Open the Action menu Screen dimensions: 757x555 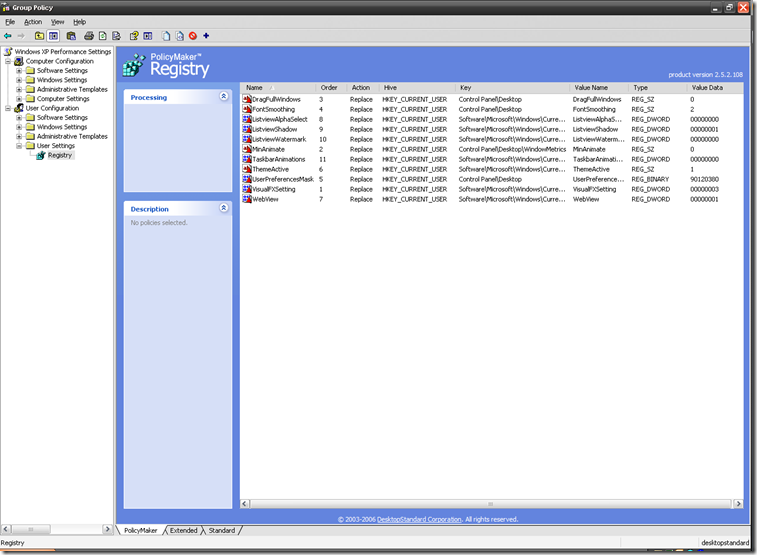coord(33,22)
